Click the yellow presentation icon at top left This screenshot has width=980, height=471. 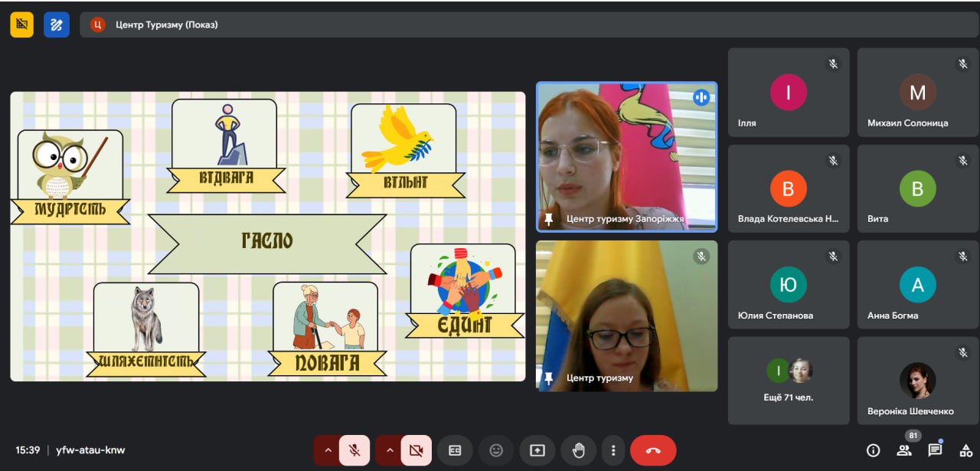[21, 25]
